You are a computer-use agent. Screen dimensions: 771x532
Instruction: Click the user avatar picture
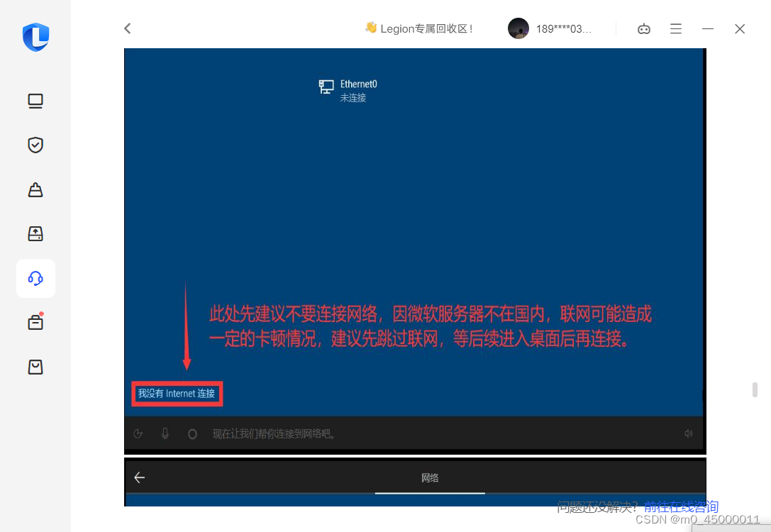click(x=518, y=28)
